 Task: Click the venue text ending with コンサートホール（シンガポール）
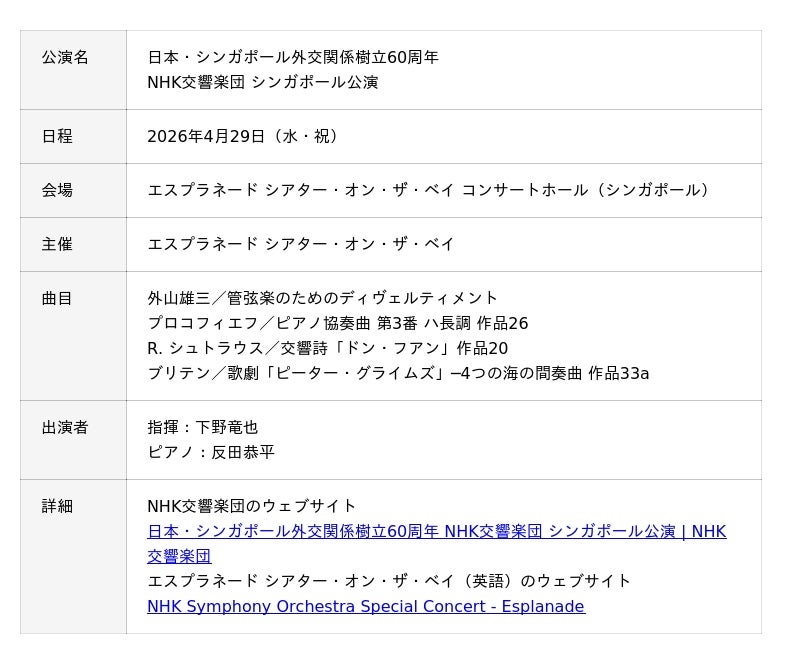click(x=432, y=190)
